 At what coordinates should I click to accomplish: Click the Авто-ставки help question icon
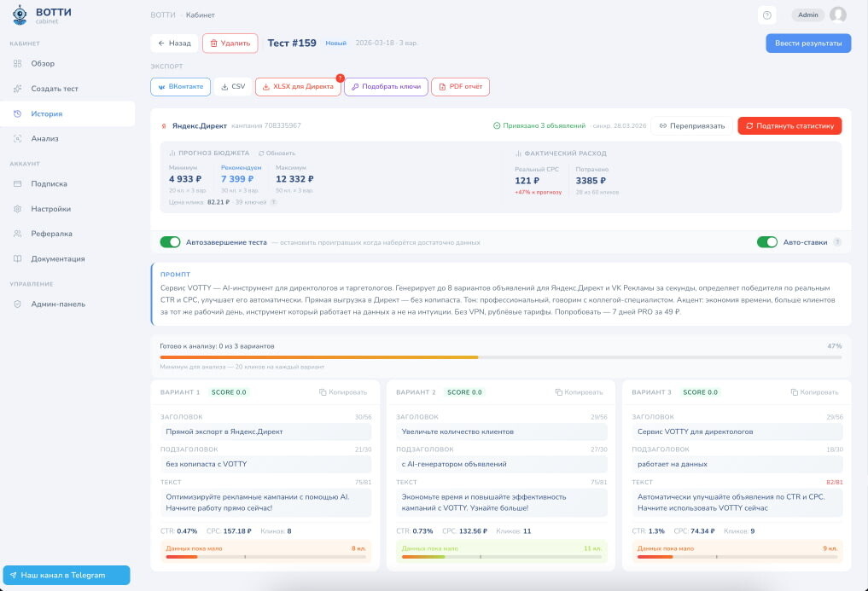(x=837, y=242)
